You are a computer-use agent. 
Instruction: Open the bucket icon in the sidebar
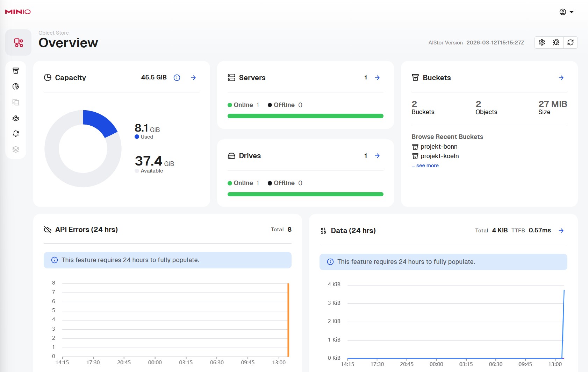pos(16,71)
